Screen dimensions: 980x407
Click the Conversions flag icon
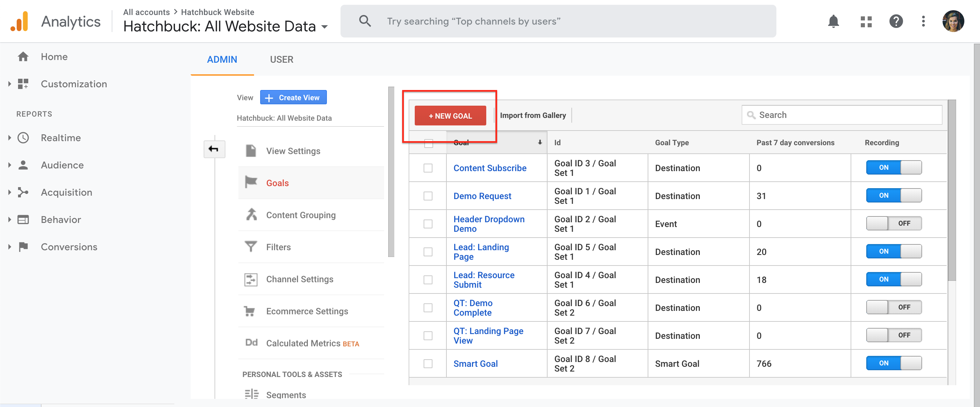(x=23, y=247)
